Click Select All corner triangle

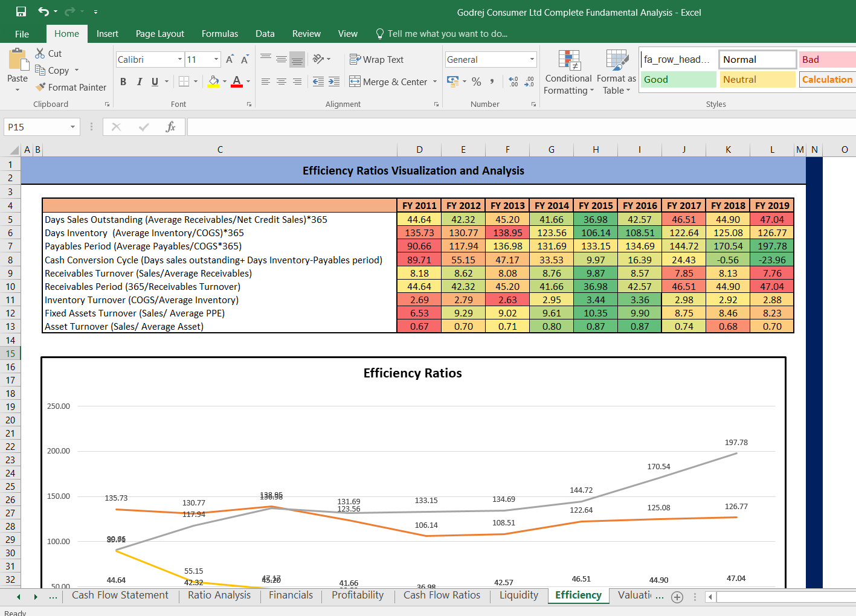[x=14, y=150]
